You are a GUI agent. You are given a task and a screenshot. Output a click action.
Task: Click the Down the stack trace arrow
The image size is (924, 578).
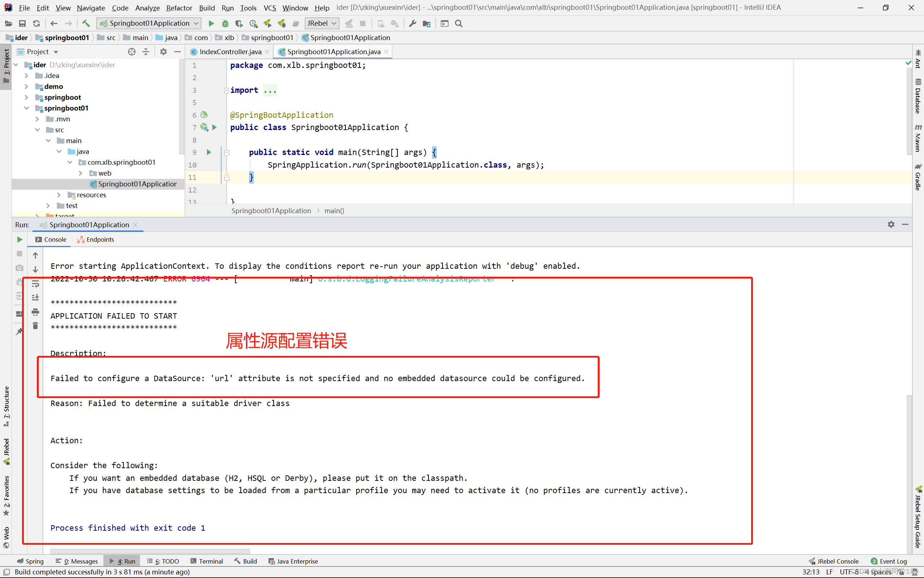click(35, 269)
